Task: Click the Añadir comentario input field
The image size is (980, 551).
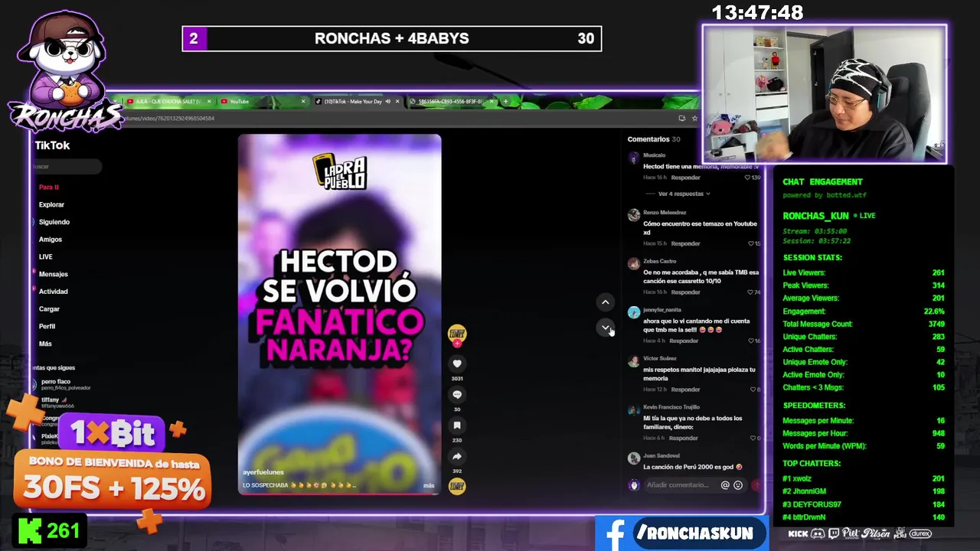Action: point(679,485)
